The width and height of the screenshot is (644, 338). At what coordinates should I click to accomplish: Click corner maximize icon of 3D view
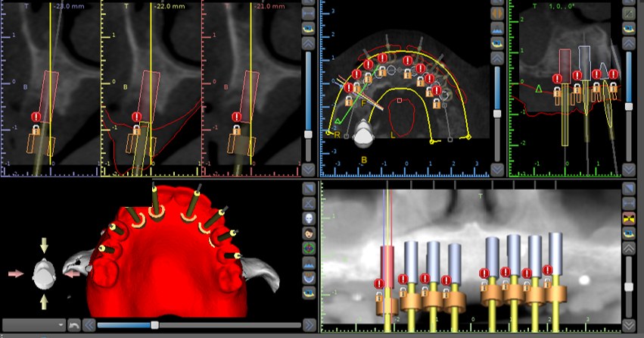coord(309,189)
